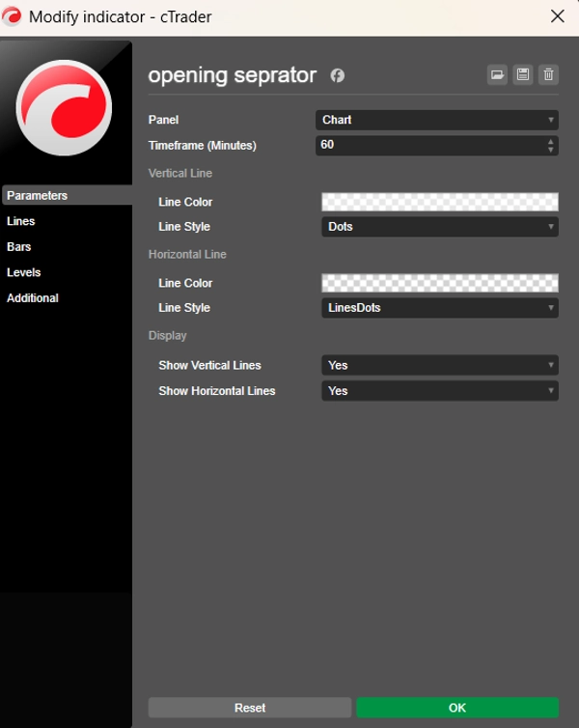This screenshot has width=579, height=728.
Task: Decrease Timeframe minutes with down arrow
Action: (x=551, y=150)
